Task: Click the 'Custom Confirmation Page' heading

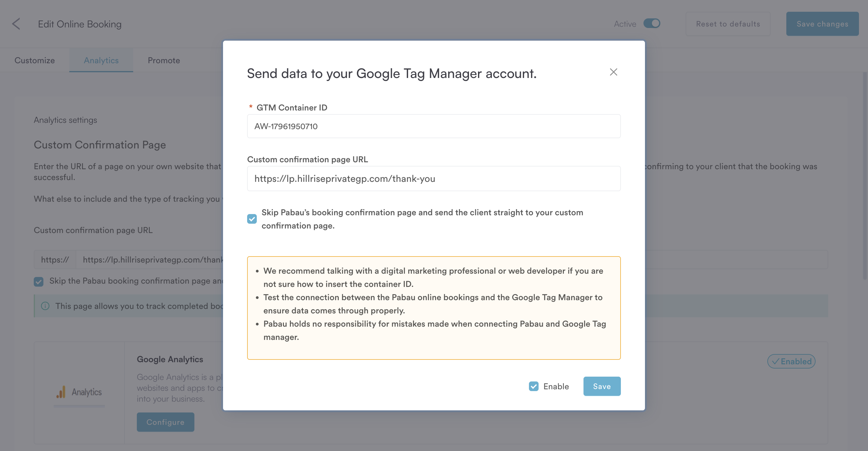Action: click(100, 145)
